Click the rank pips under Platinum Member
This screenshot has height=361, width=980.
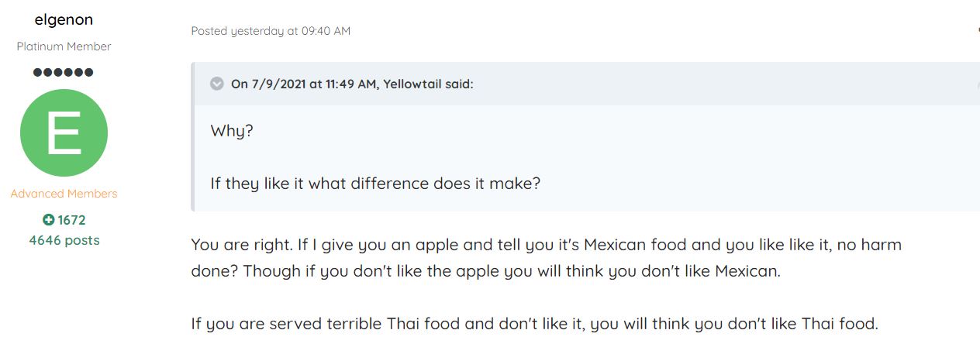(64, 72)
